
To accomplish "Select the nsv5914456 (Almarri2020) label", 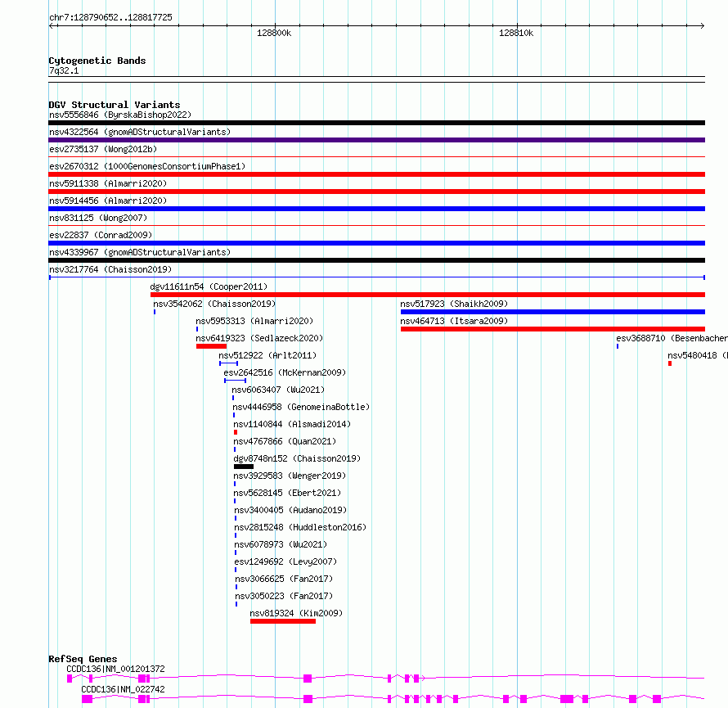I will [x=108, y=201].
